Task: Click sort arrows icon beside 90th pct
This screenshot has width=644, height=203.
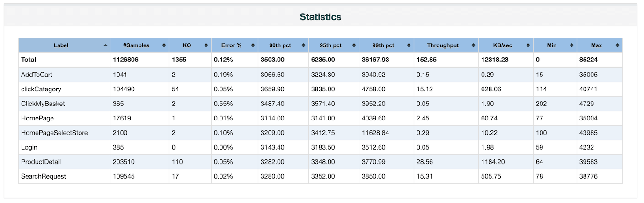Action: point(303,45)
